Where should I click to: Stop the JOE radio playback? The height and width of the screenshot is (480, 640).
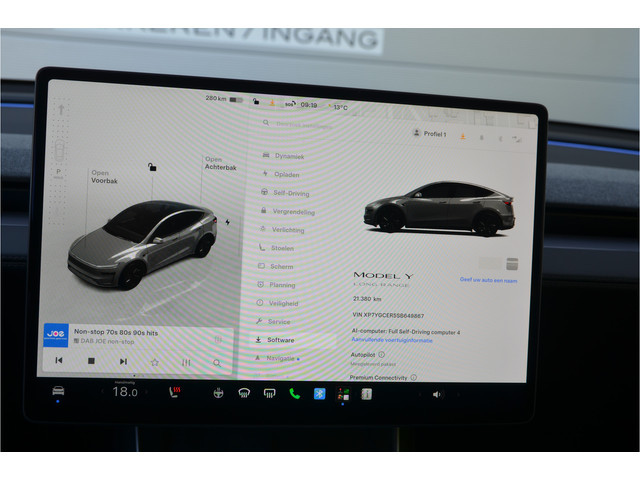(x=91, y=361)
